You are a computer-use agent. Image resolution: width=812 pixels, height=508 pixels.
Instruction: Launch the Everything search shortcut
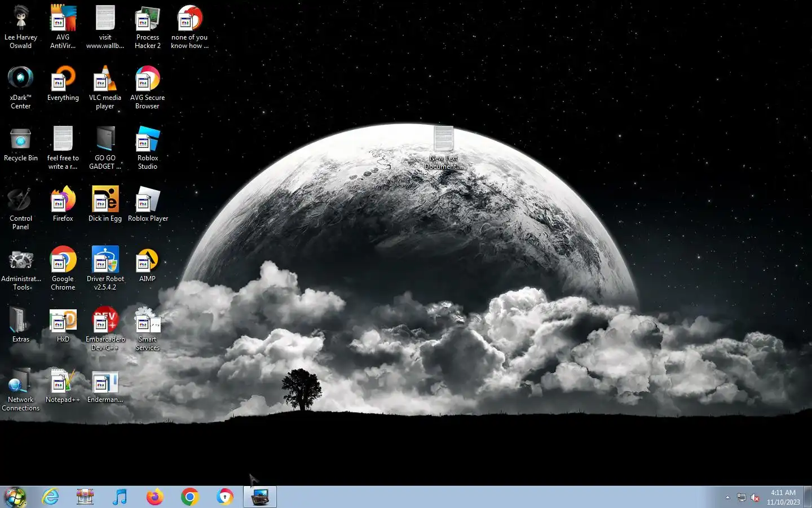click(63, 84)
